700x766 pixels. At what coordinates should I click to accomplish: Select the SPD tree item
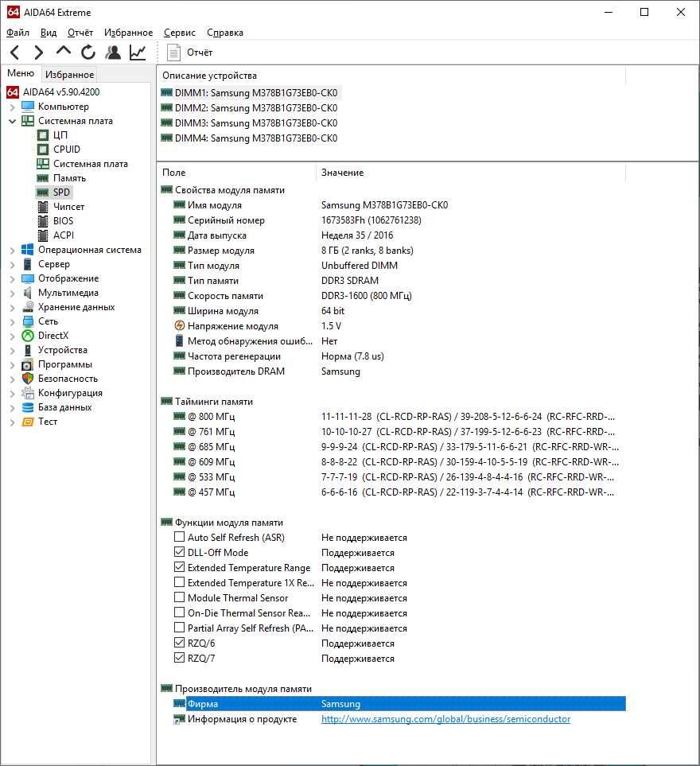[x=61, y=192]
